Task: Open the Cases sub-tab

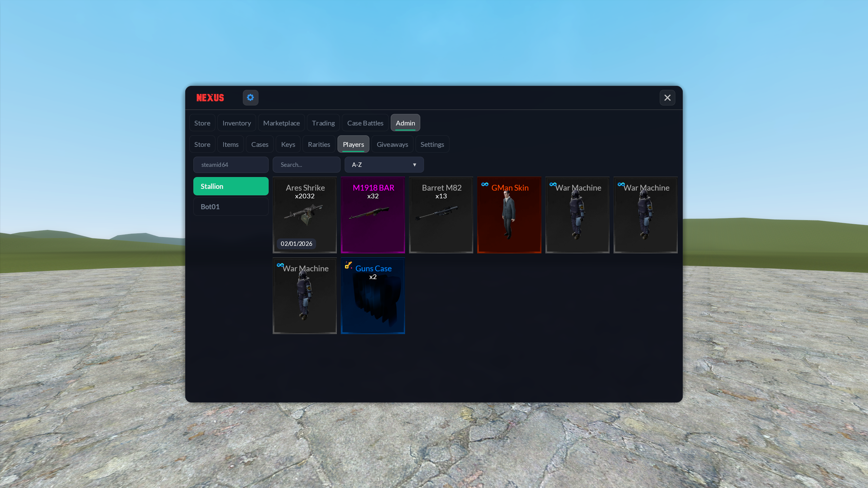Action: (x=259, y=144)
